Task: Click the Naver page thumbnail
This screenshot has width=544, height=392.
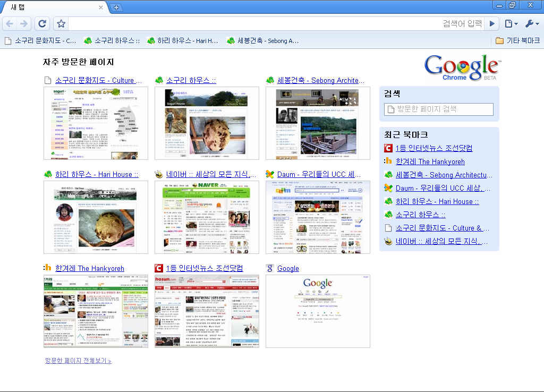Action: (207, 217)
